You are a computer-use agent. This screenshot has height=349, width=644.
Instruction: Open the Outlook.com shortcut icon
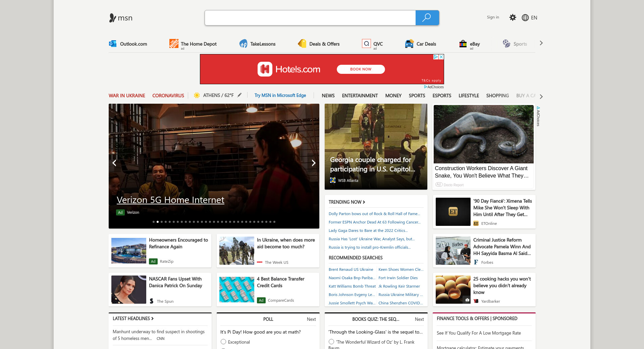coord(113,44)
